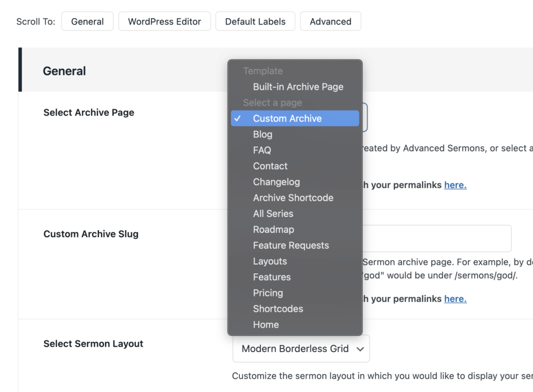The height and width of the screenshot is (392, 533).
Task: Select the Contact page option
Action: click(270, 166)
